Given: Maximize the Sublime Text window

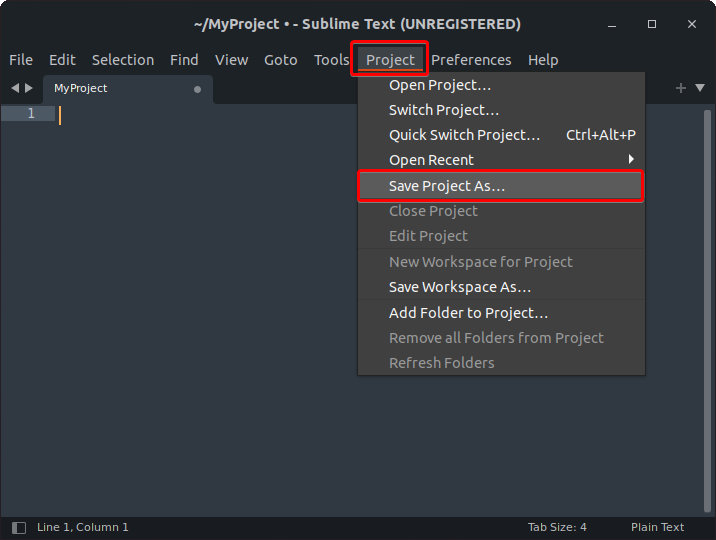Looking at the screenshot, I should tap(652, 24).
